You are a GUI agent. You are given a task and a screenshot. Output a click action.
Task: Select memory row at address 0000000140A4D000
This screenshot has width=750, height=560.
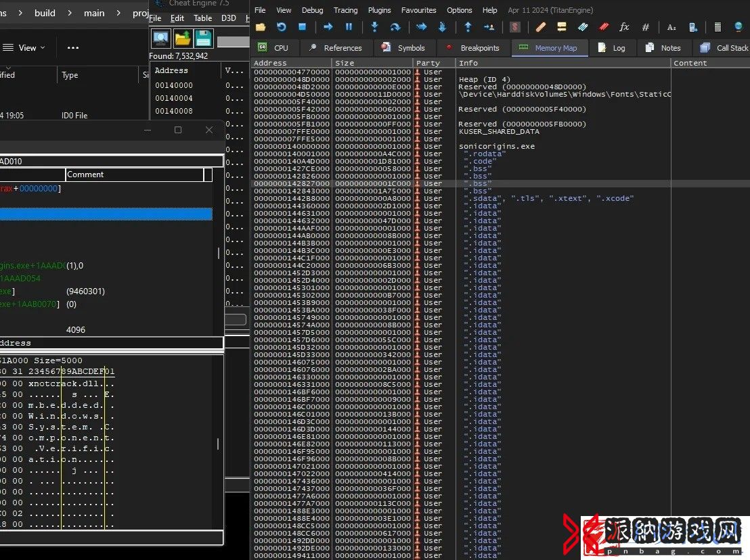pos(500,161)
